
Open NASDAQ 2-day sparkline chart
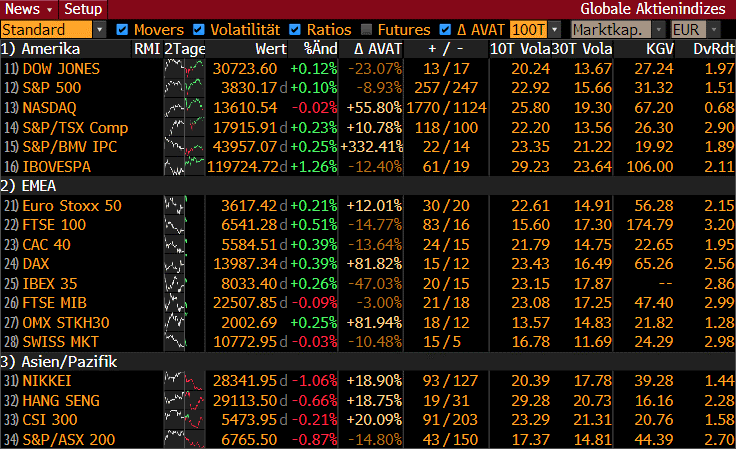[x=184, y=107]
